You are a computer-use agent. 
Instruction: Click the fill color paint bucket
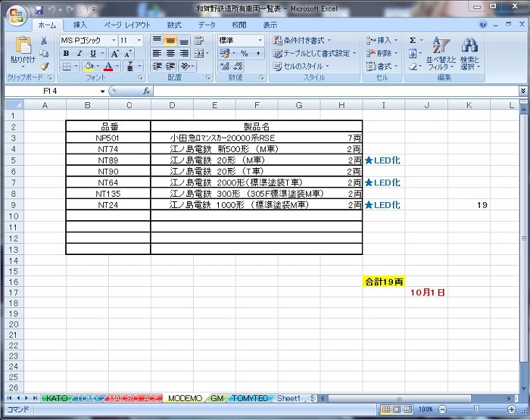[x=89, y=67]
